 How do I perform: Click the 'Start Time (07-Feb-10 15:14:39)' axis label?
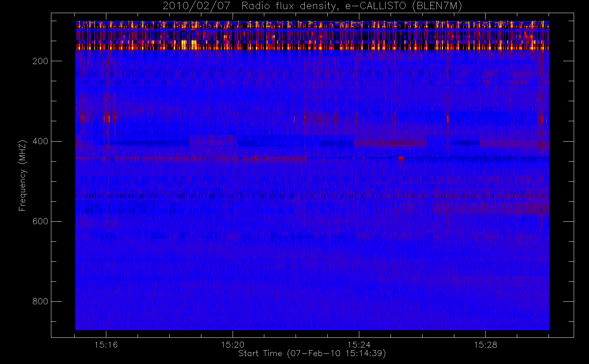[x=312, y=353]
